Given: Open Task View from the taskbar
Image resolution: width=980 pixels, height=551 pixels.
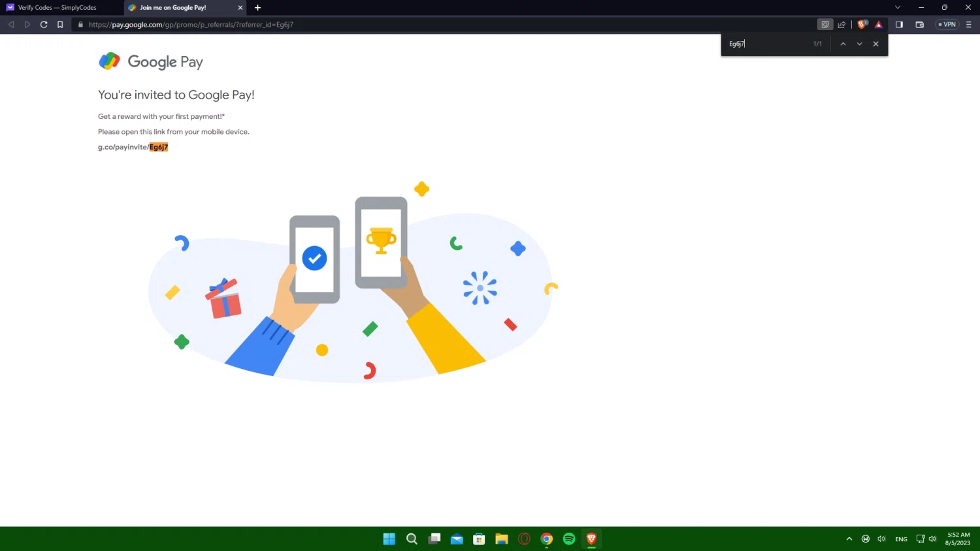Looking at the screenshot, I should 434,539.
